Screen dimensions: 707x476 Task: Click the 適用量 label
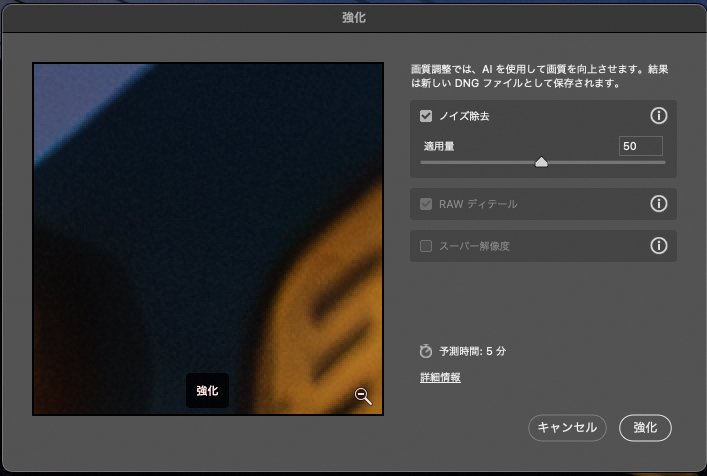pos(439,146)
